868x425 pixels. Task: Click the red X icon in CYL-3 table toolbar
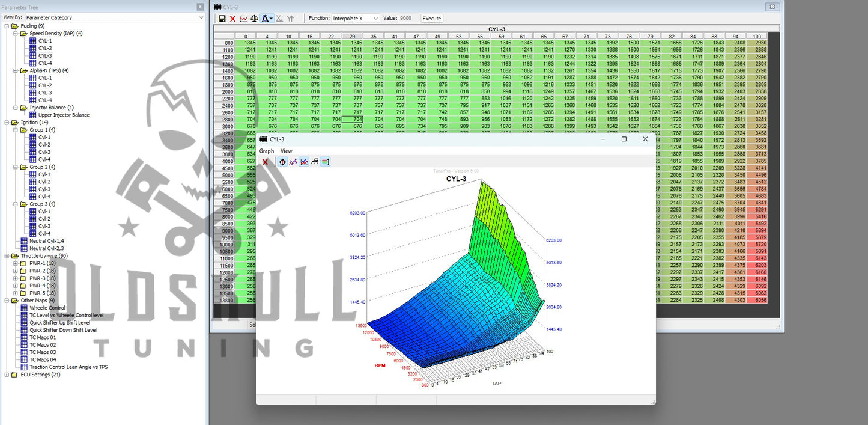[232, 19]
